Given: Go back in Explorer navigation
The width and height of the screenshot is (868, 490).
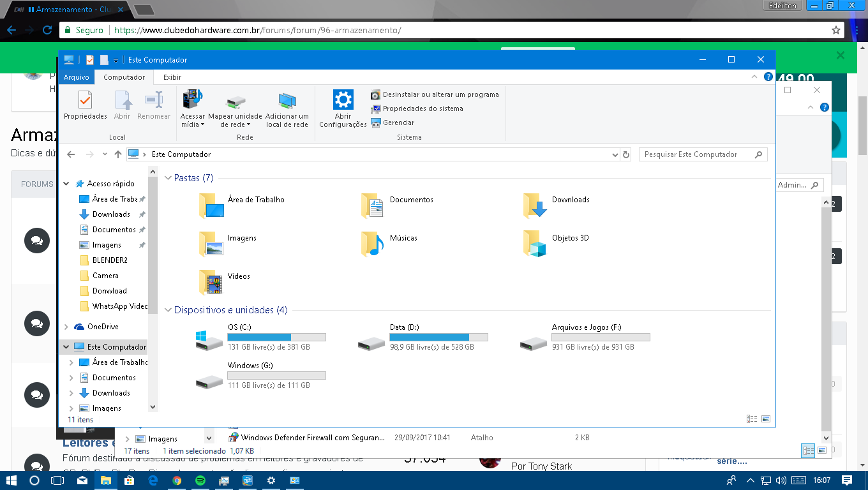Looking at the screenshot, I should coord(71,154).
